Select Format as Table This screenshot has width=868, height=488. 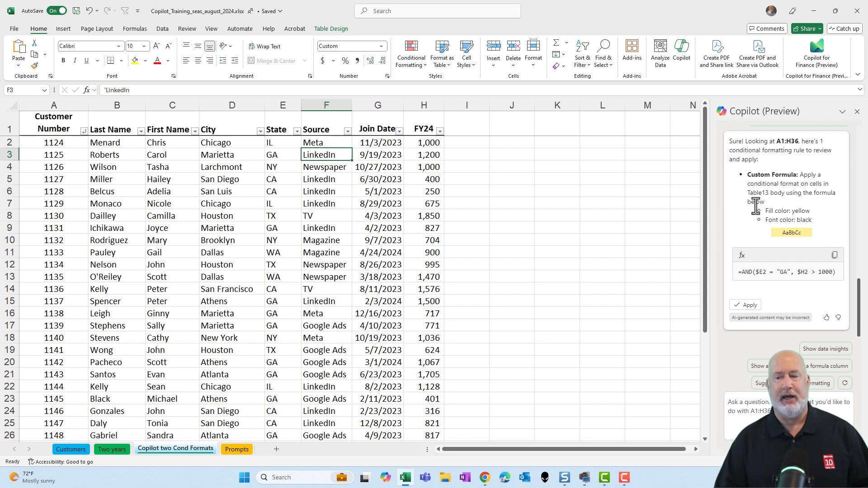click(x=442, y=53)
